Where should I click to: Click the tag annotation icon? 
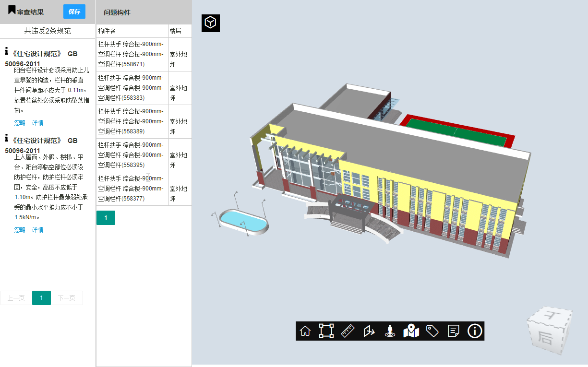(x=432, y=331)
